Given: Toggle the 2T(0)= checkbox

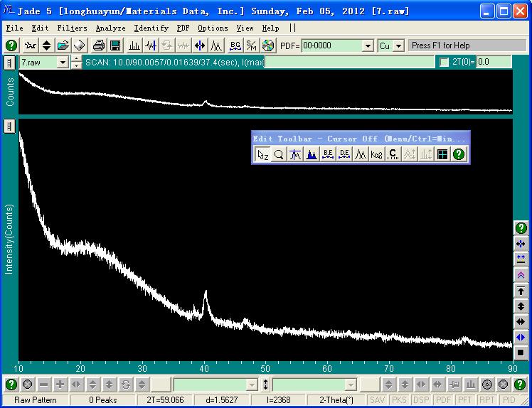Looking at the screenshot, I should [x=445, y=63].
